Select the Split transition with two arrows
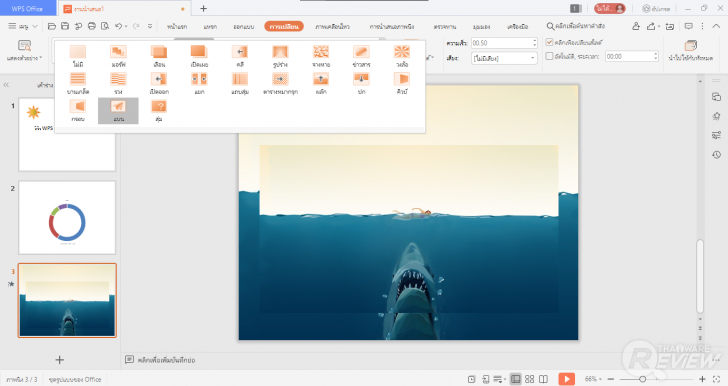The height and width of the screenshot is (386, 728). pos(200,83)
